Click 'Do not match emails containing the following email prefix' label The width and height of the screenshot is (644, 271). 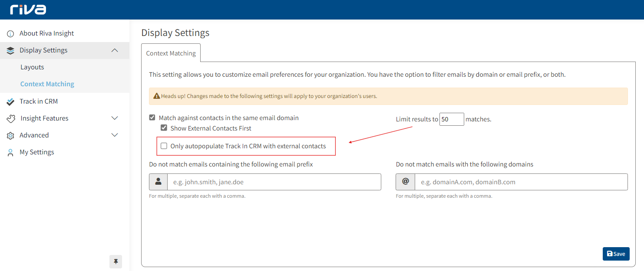tap(231, 164)
